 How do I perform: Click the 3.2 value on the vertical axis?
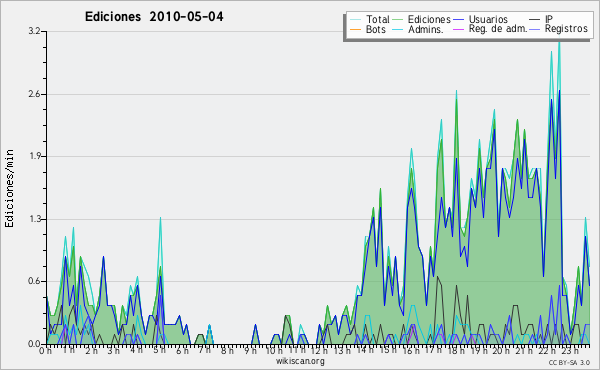pyautogui.click(x=34, y=31)
